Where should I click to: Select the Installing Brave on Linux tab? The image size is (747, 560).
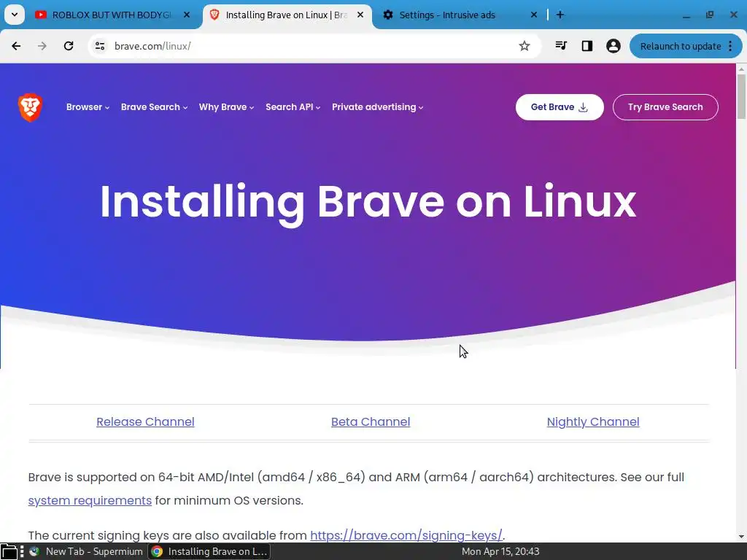(286, 15)
